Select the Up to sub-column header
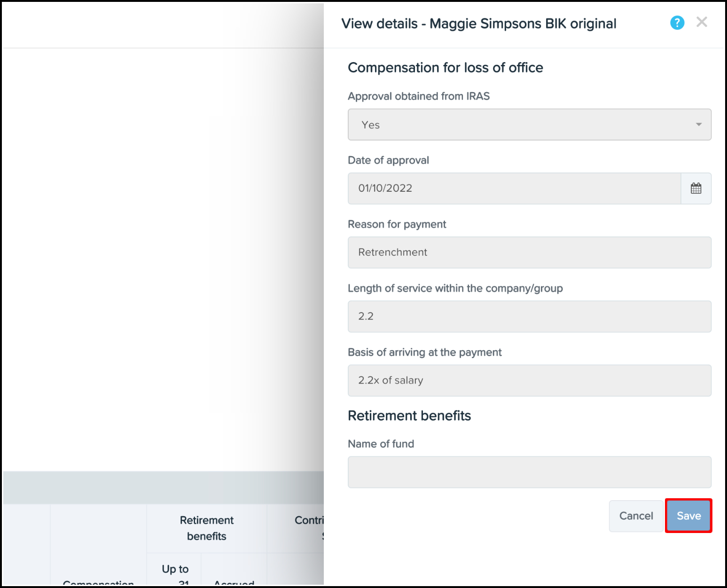This screenshot has width=727, height=588. (175, 570)
